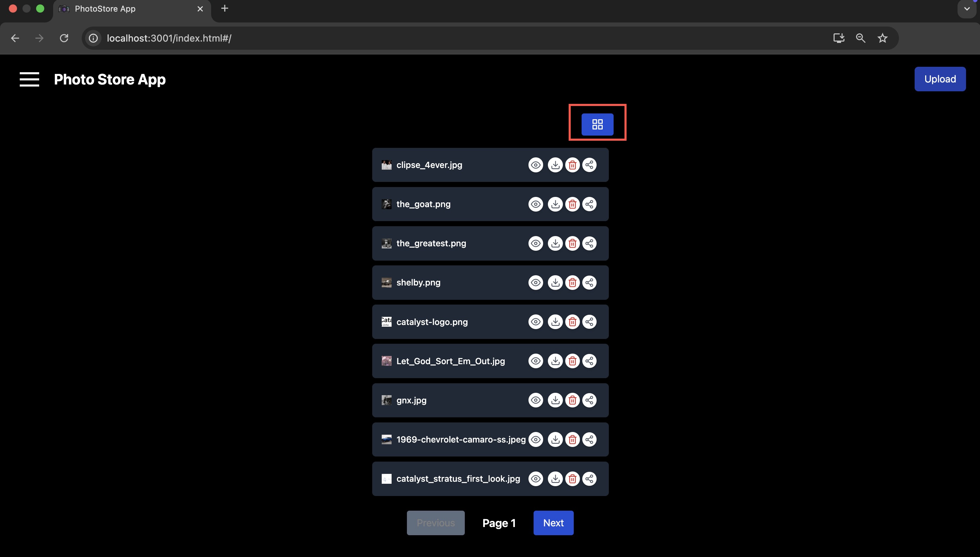This screenshot has width=980, height=557.
Task: Delete catalyst_stratus_first_look.jpg
Action: click(572, 479)
